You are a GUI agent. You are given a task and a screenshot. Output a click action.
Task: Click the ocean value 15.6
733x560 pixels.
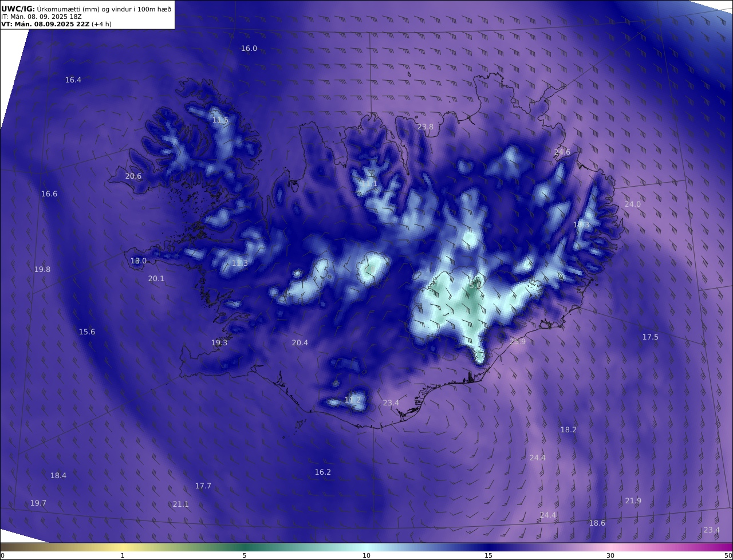[x=87, y=332]
